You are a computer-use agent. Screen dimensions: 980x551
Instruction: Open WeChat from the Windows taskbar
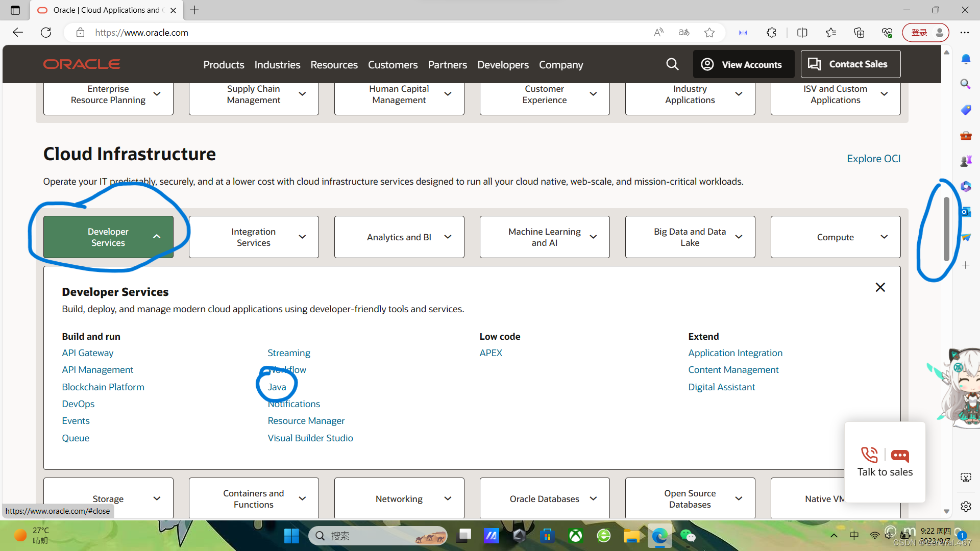(x=688, y=536)
